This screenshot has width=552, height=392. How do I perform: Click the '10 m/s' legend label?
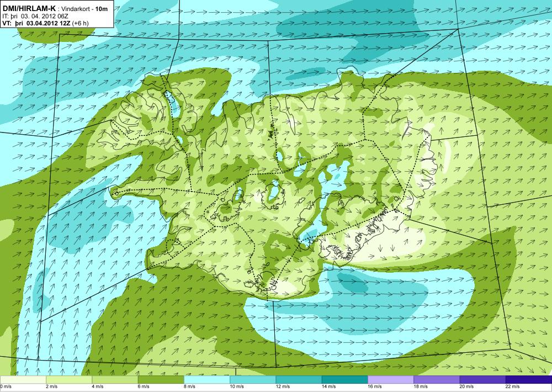click(237, 386)
